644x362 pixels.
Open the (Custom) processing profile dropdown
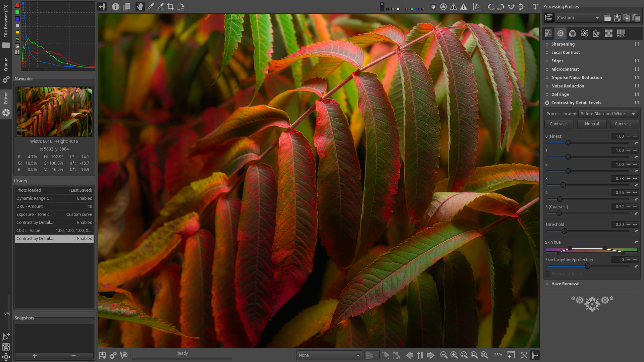pos(578,17)
